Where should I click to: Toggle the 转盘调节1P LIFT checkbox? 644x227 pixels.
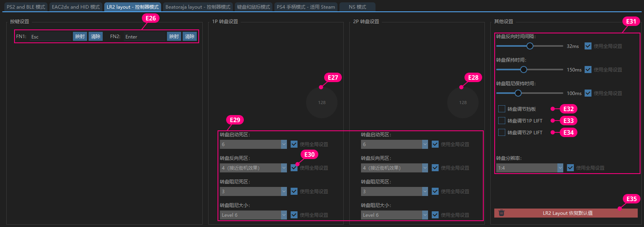coord(501,121)
